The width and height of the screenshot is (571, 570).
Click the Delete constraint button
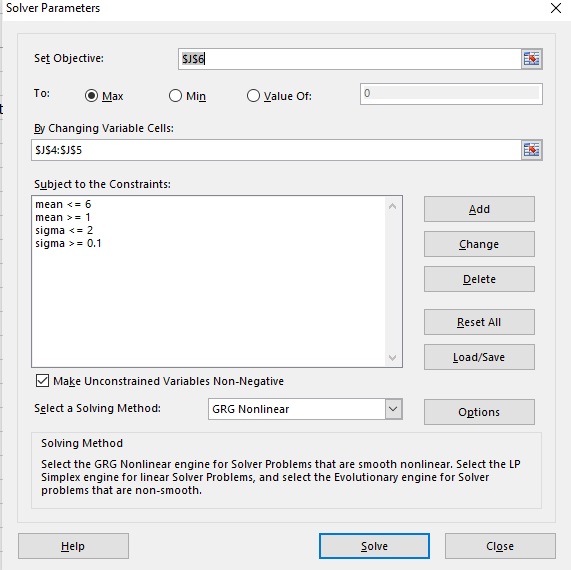tap(479, 279)
